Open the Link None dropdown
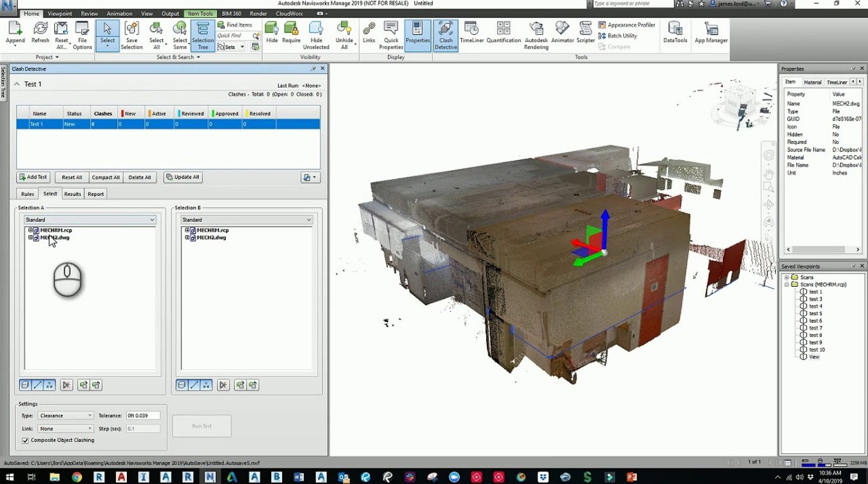The width and height of the screenshot is (868, 484). click(x=66, y=429)
